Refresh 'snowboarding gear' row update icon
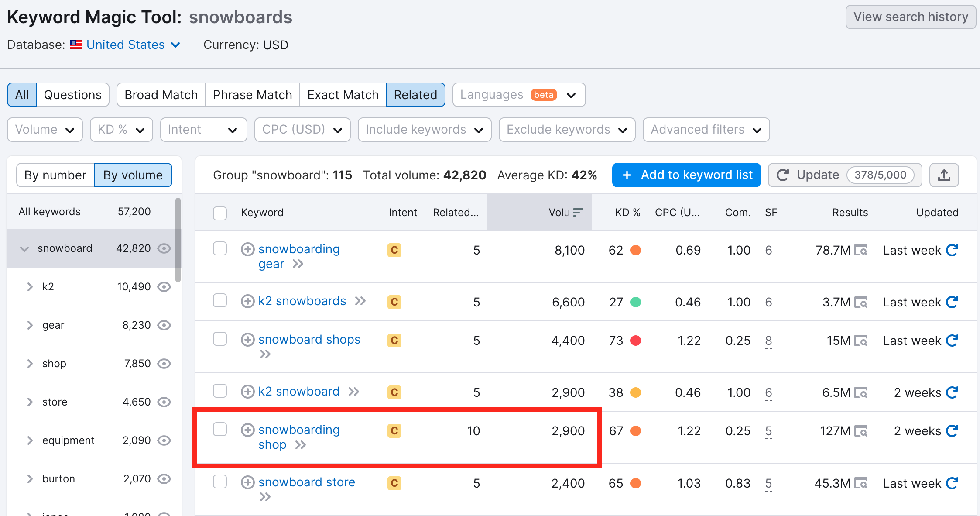The height and width of the screenshot is (516, 980). pos(952,250)
